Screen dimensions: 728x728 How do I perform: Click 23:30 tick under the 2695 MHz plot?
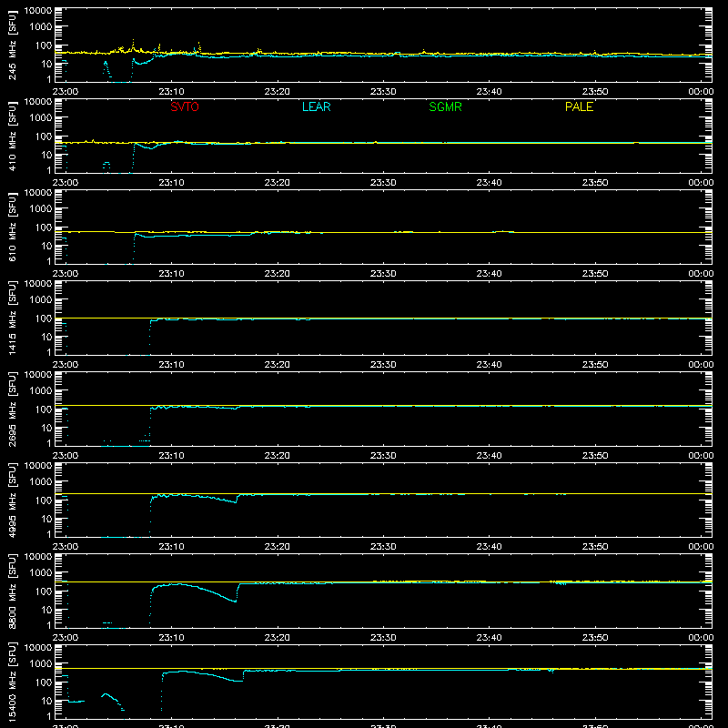383,456
